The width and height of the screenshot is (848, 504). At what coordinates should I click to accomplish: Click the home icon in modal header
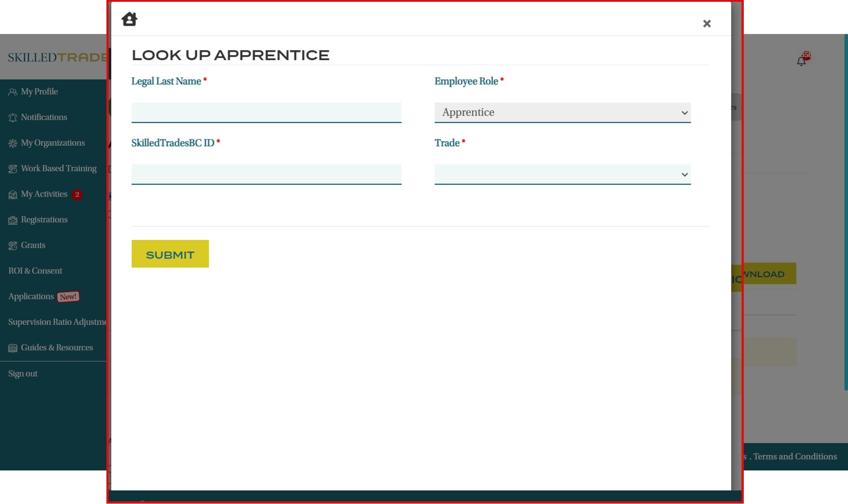(129, 19)
